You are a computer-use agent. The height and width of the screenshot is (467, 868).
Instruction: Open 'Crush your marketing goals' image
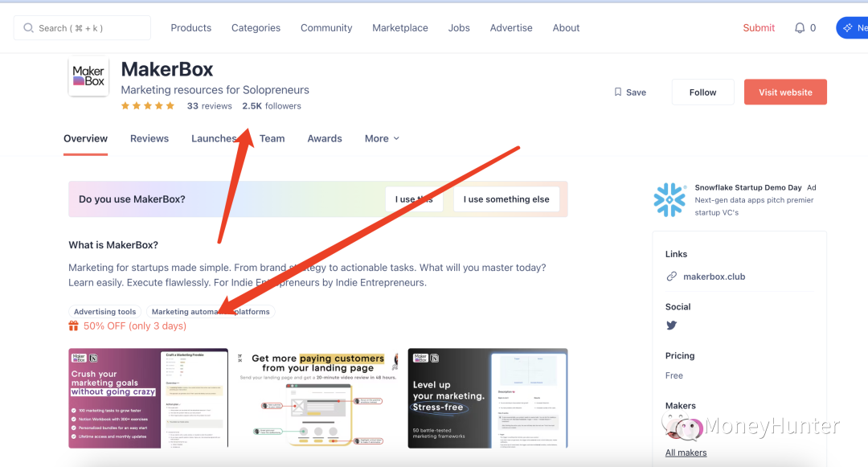coord(149,398)
